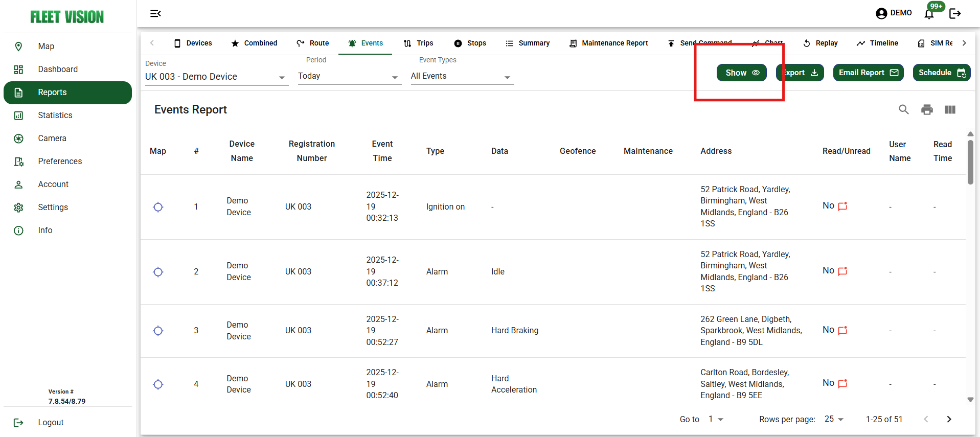This screenshot has height=437, width=980.
Task: Print the Events Report
Action: (926, 109)
